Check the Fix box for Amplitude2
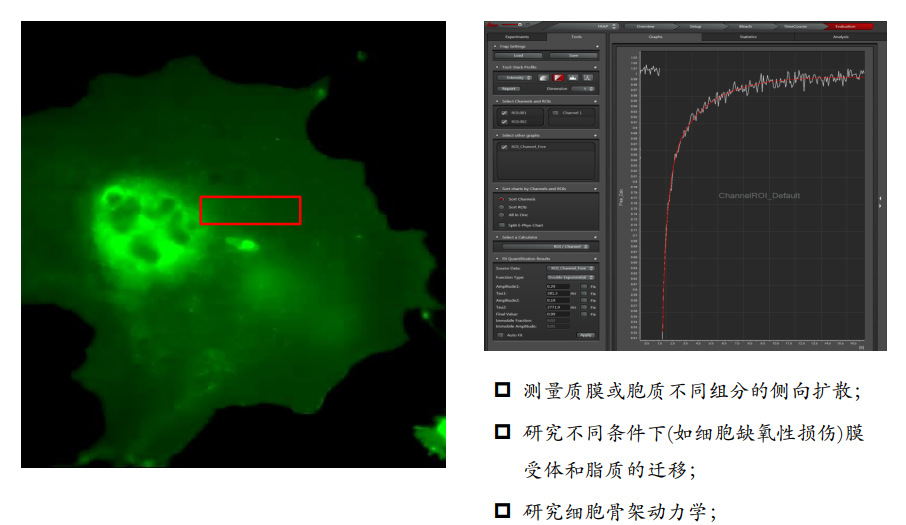 click(x=584, y=300)
